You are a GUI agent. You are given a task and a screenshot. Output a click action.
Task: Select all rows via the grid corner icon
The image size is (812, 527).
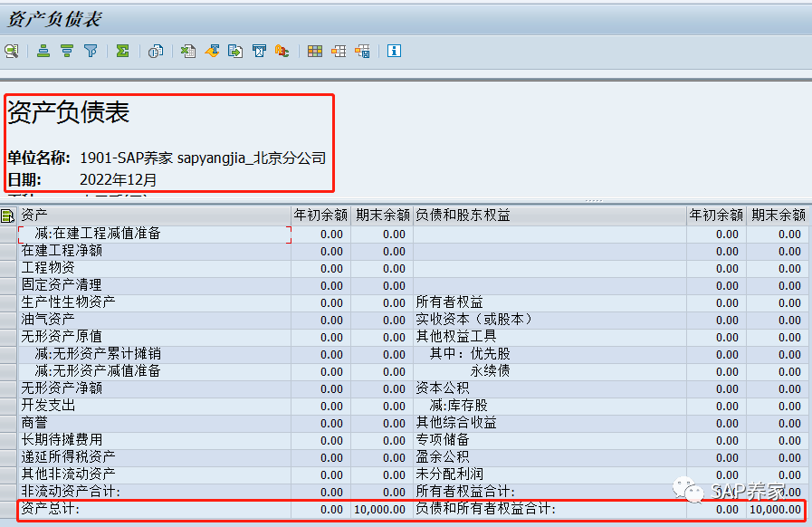coord(8,216)
